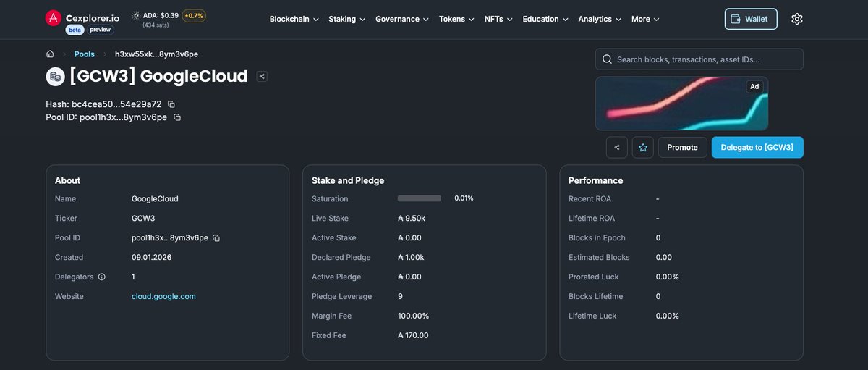Copy the Pool ID under the title

tap(177, 117)
